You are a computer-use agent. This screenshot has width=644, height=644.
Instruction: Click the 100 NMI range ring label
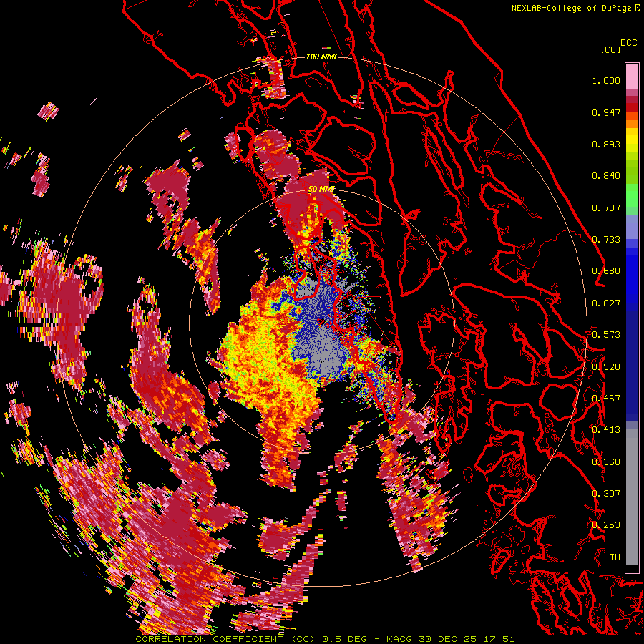click(x=321, y=57)
